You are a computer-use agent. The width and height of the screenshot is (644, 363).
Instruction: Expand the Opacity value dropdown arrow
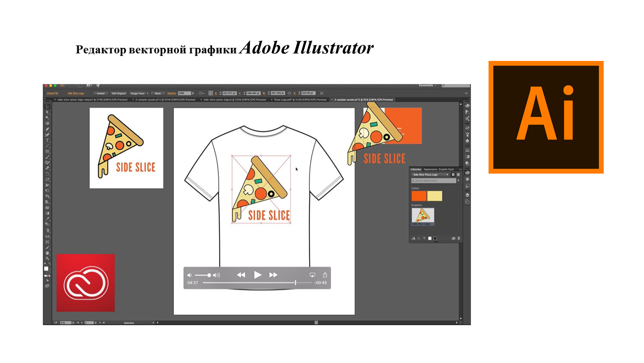193,93
